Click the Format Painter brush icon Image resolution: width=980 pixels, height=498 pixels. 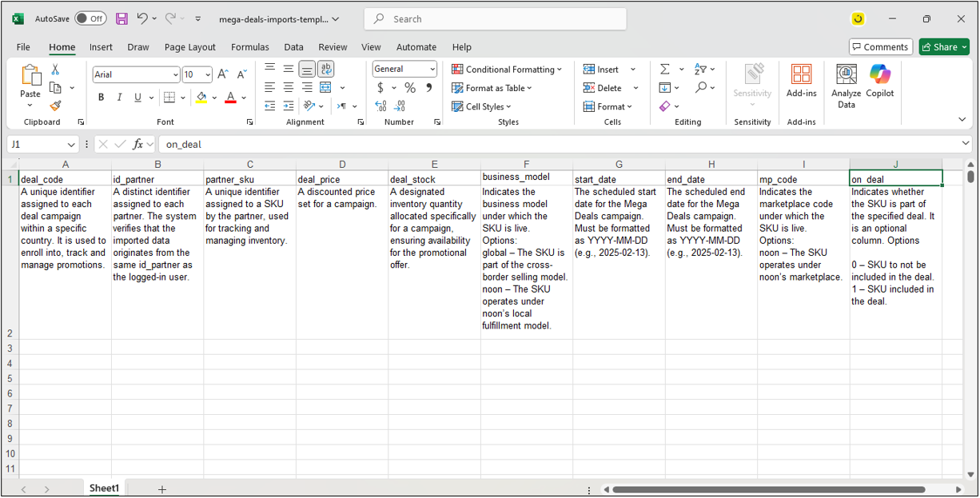(55, 106)
